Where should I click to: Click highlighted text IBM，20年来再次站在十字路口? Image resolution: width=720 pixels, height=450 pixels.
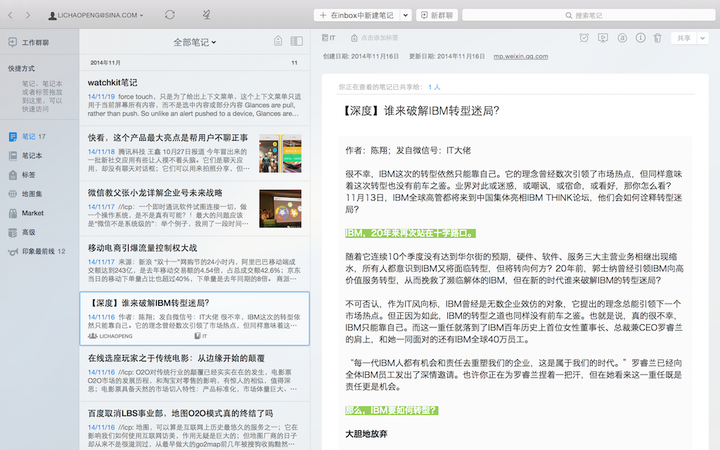(x=410, y=233)
